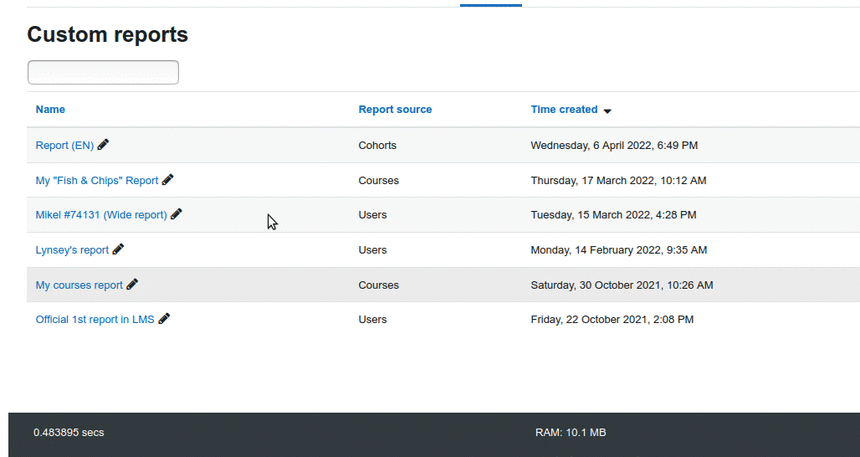Click the empty field below Custom reports
Viewport: 860px width, 457px height.
pyautogui.click(x=103, y=72)
